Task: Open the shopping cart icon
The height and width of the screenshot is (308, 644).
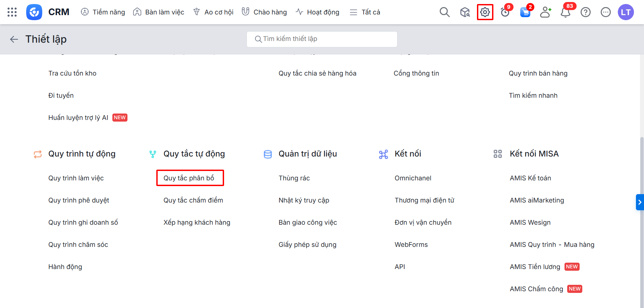Action: point(525,12)
